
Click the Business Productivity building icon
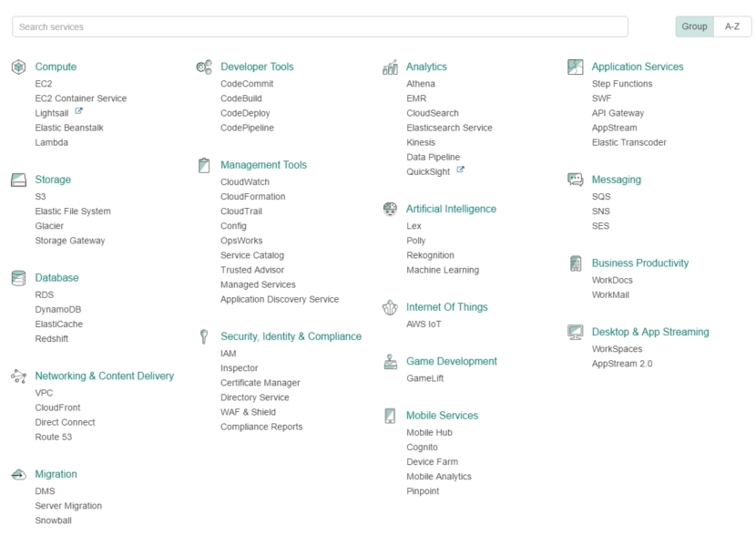tap(576, 263)
